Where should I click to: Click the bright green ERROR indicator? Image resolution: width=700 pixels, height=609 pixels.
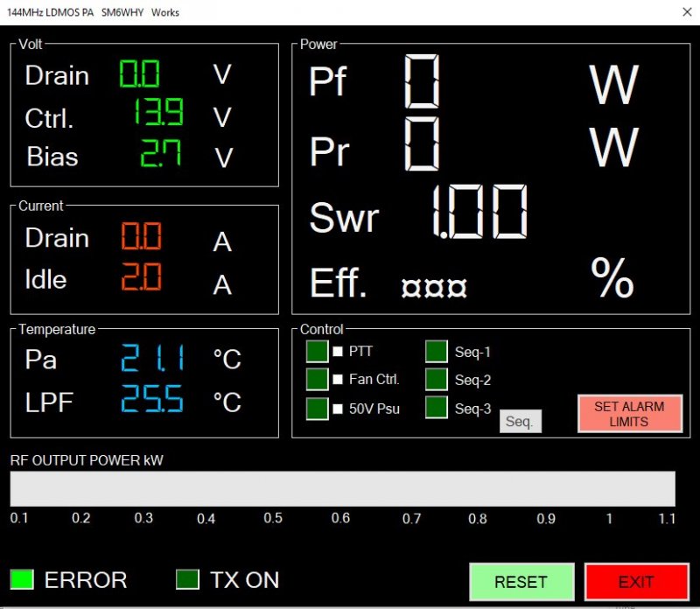[22, 579]
